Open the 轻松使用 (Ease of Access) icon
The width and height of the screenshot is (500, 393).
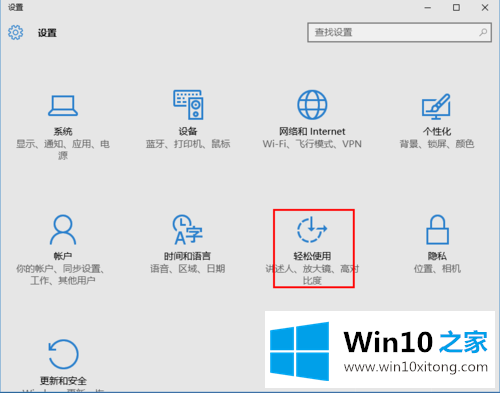pos(312,230)
